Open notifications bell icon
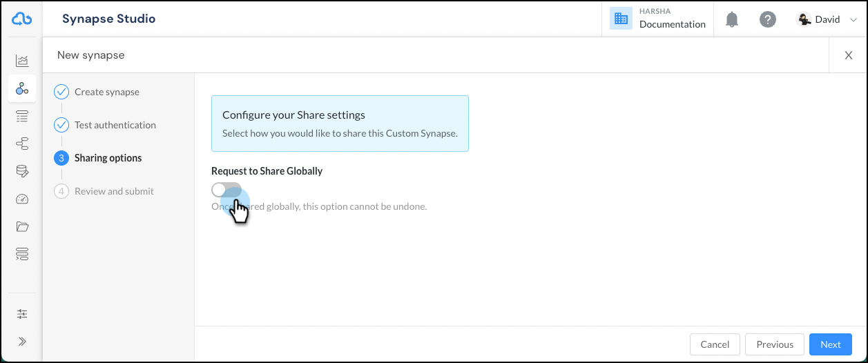This screenshot has width=868, height=363. [x=732, y=19]
